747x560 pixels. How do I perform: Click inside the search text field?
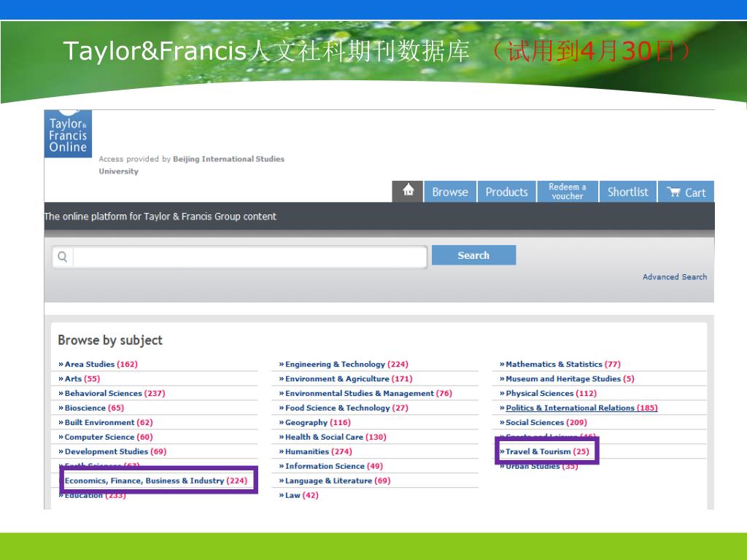tap(250, 257)
